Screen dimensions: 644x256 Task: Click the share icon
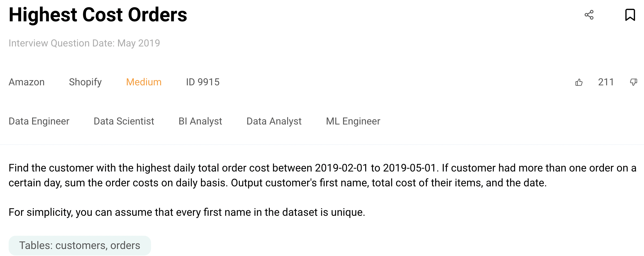click(x=589, y=15)
